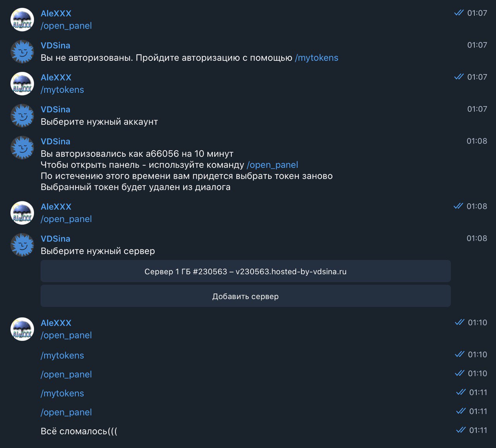Click the AleXXX sender name at the top
Screen dimensions: 496x448
pyautogui.click(x=56, y=13)
